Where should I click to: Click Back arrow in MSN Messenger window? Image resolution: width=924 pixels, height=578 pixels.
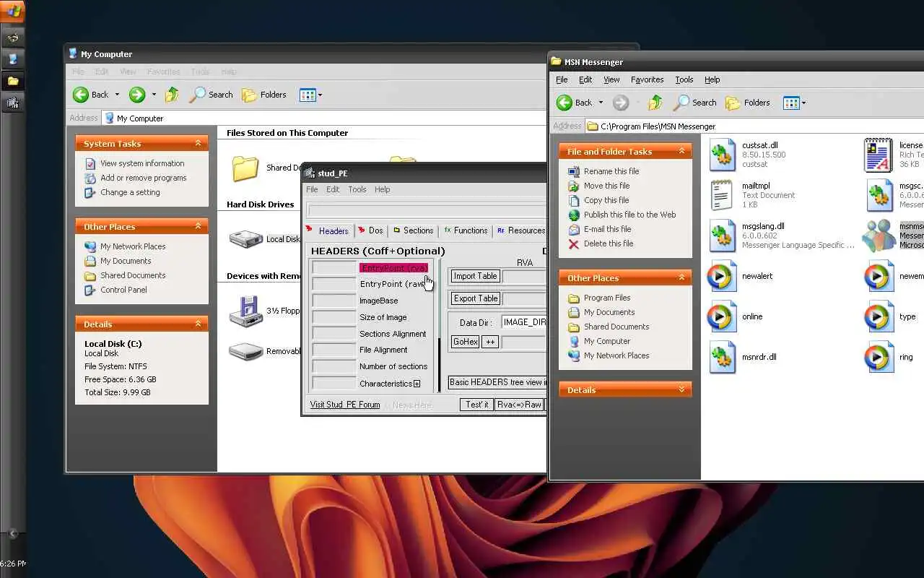(x=564, y=103)
